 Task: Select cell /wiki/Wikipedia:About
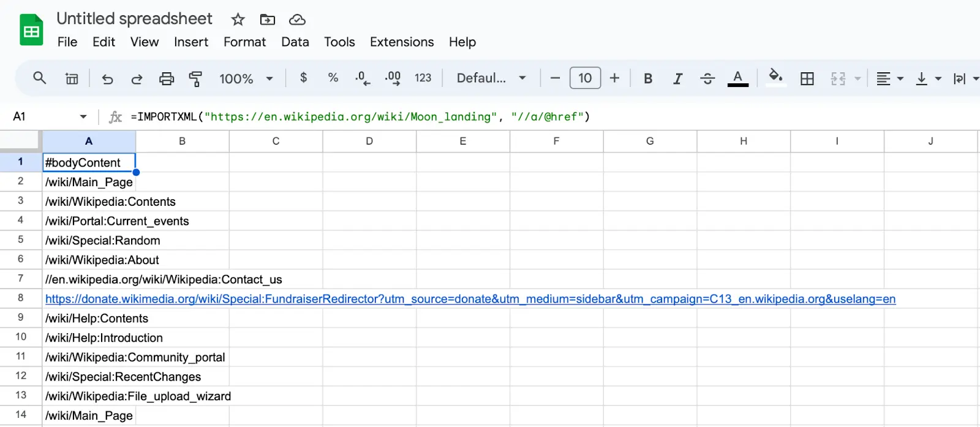[x=89, y=260]
